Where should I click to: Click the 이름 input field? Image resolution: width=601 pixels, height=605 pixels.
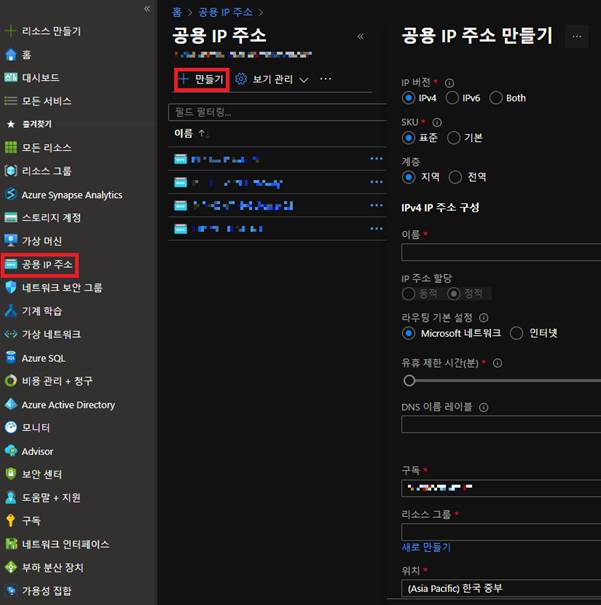[501, 253]
